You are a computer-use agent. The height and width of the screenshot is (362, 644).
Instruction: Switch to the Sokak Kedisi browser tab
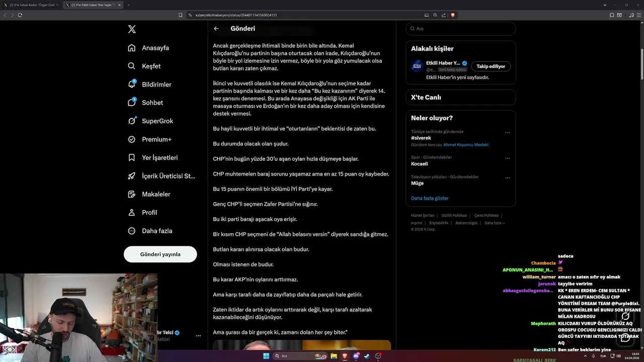[32, 5]
